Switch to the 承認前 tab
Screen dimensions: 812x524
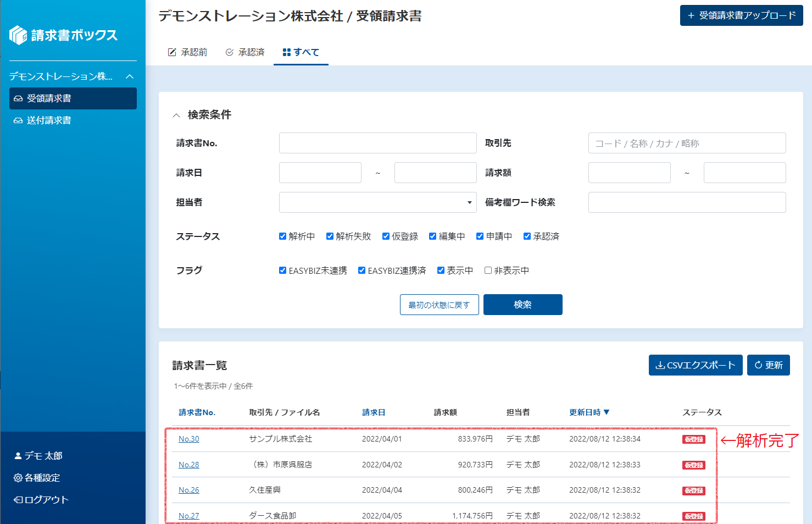point(188,52)
